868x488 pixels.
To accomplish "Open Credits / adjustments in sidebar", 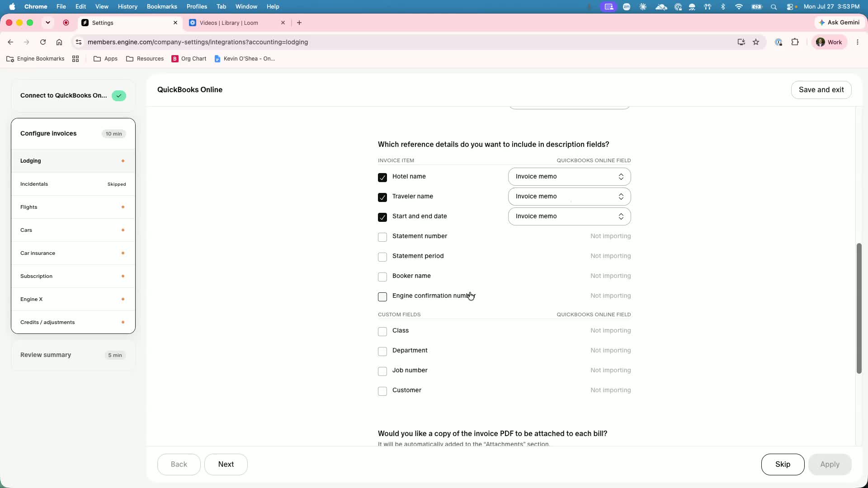I will [73, 322].
